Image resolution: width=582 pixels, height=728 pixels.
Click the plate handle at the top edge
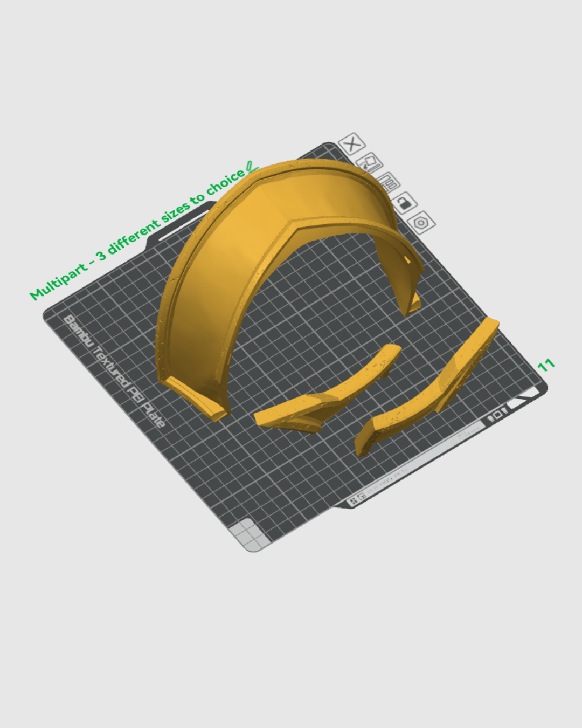point(183,226)
